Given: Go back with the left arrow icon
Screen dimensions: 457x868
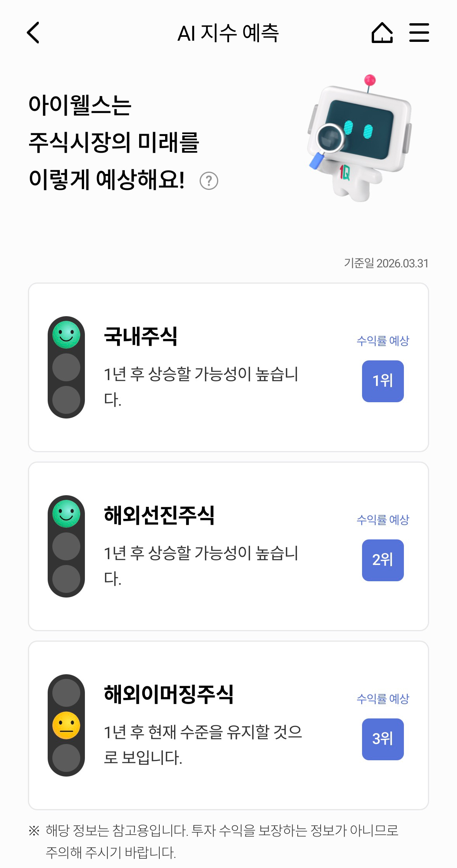Looking at the screenshot, I should click(33, 33).
